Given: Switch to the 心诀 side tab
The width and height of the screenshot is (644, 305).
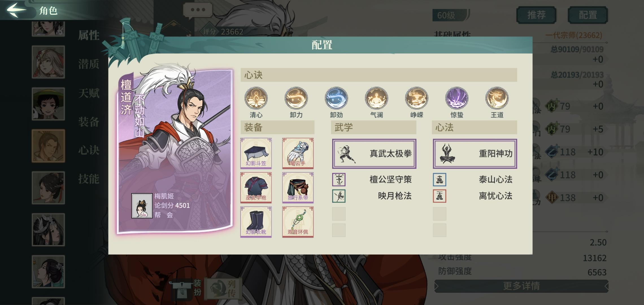Looking at the screenshot, I should 89,150.
